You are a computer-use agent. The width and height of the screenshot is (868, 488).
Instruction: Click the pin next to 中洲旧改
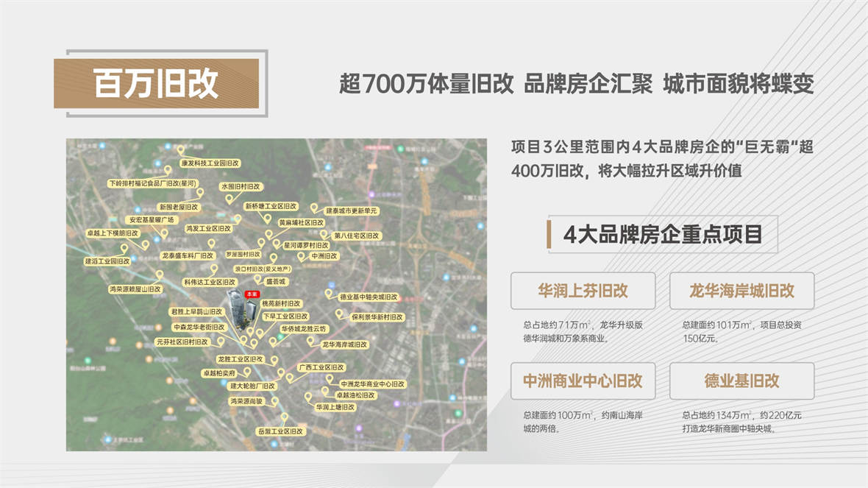(x=301, y=256)
